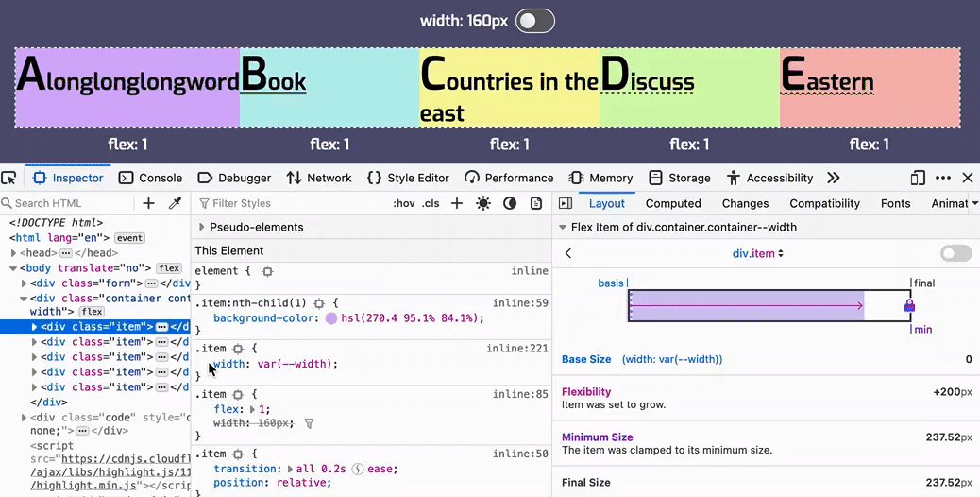Expand the Pseudo-elements section
The width and height of the screenshot is (980, 497).
pos(202,227)
